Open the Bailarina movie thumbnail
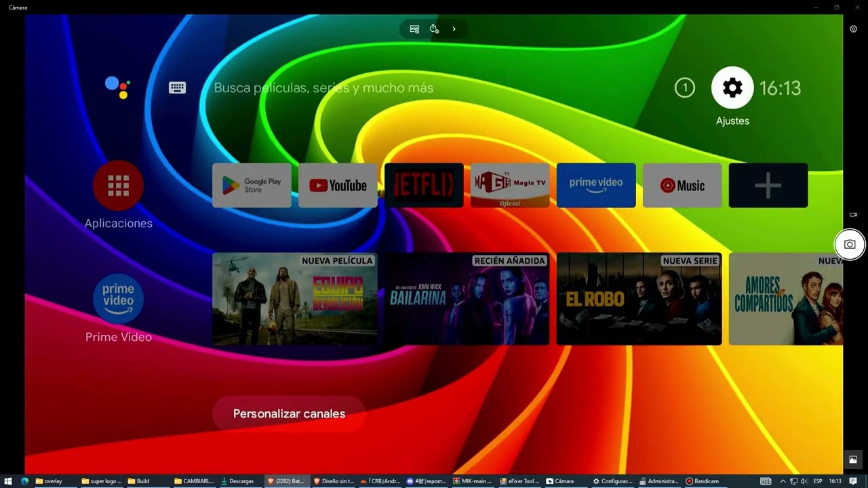 coord(467,299)
